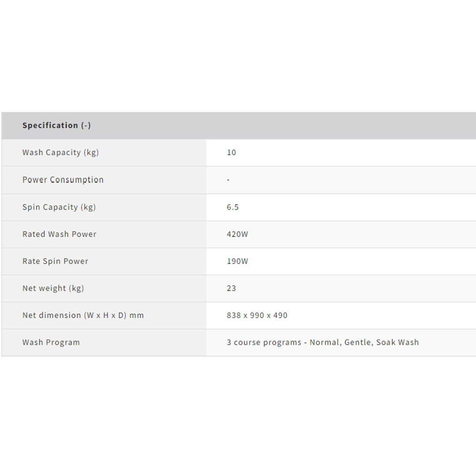The height and width of the screenshot is (476, 476).
Task: Click the dash value for Power Consumption
Action: tap(228, 180)
